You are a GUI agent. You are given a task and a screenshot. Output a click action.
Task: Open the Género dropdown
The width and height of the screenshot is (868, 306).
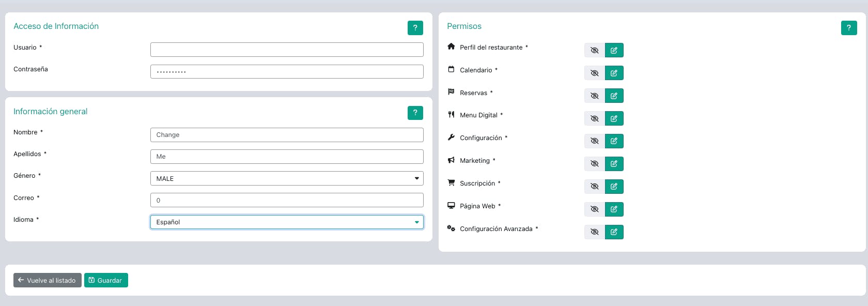coord(287,178)
